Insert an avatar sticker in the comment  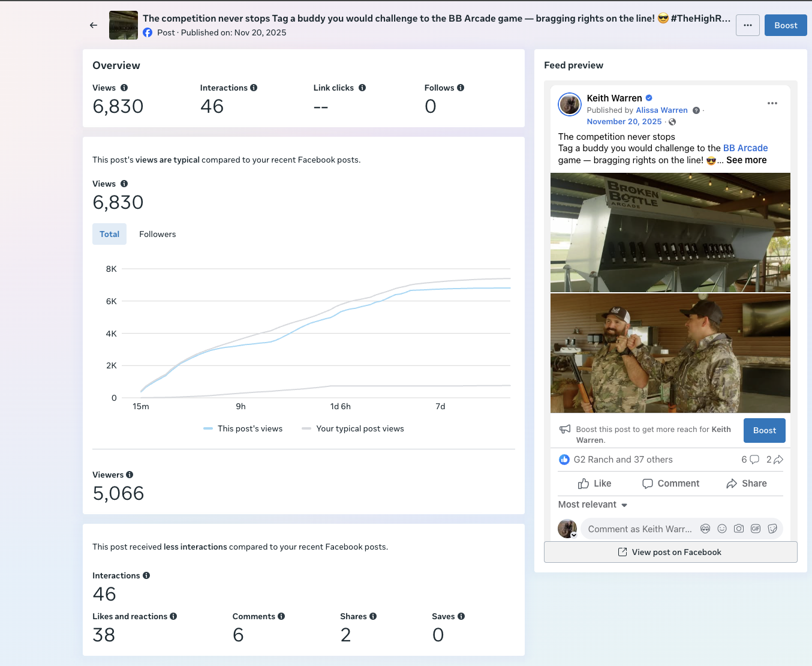point(705,529)
